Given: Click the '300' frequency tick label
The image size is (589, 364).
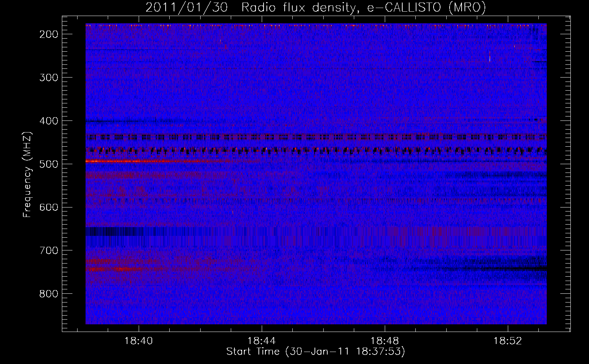Looking at the screenshot, I should pyautogui.click(x=49, y=78).
